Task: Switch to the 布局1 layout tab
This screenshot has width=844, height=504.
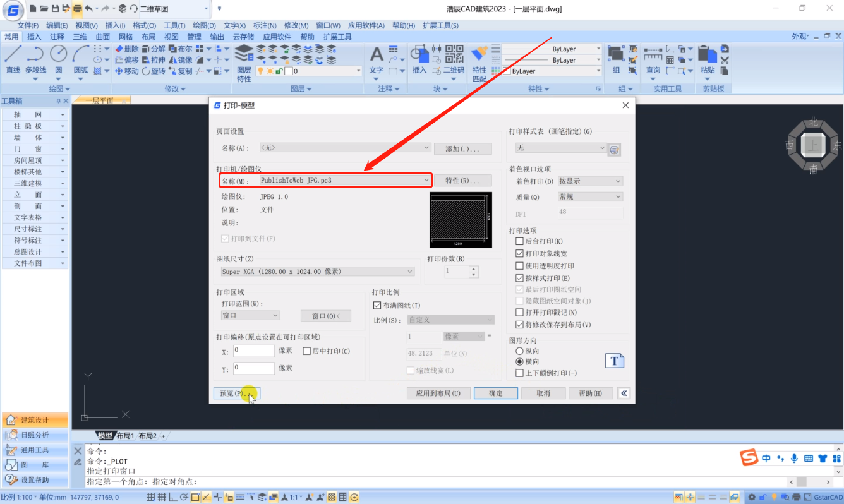Action: 126,436
